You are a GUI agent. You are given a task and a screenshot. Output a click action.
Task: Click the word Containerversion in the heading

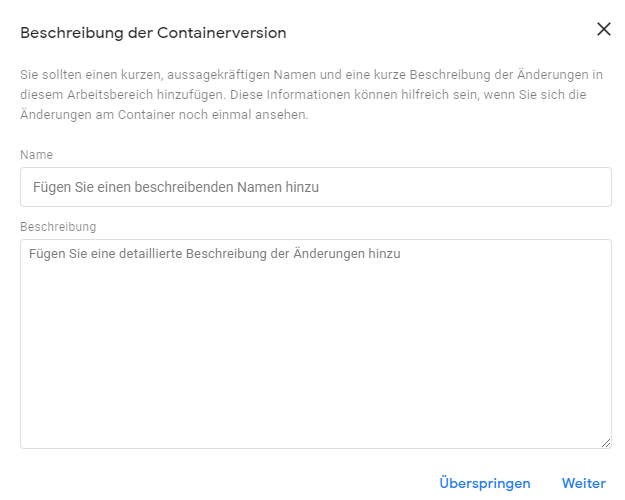[222, 33]
